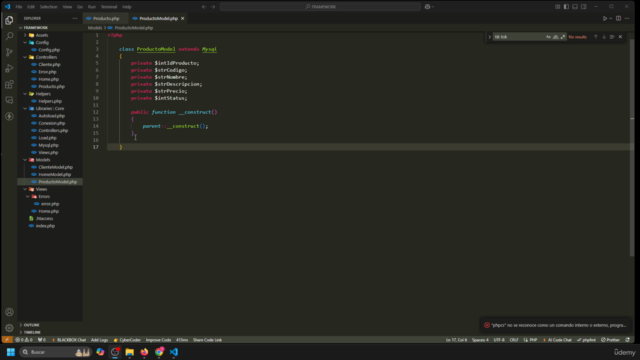Toggle Replace with find widget chevron
The width and height of the screenshot is (640, 360).
point(490,37)
